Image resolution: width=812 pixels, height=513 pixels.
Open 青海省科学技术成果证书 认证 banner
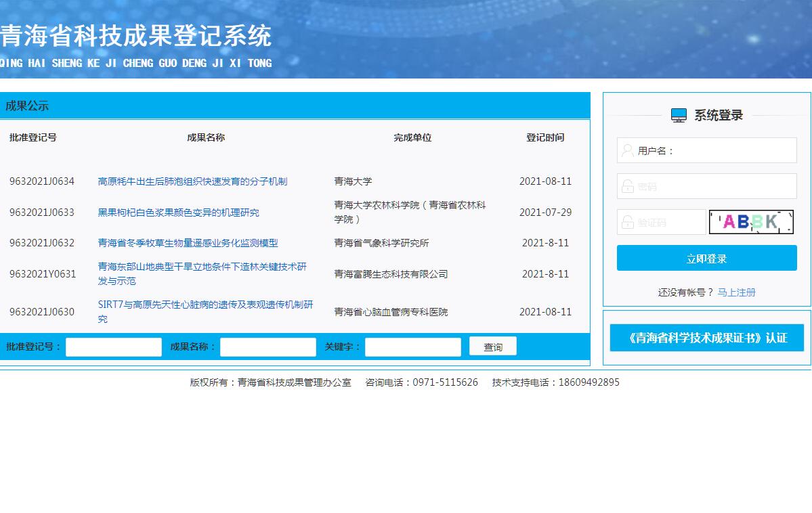[706, 338]
